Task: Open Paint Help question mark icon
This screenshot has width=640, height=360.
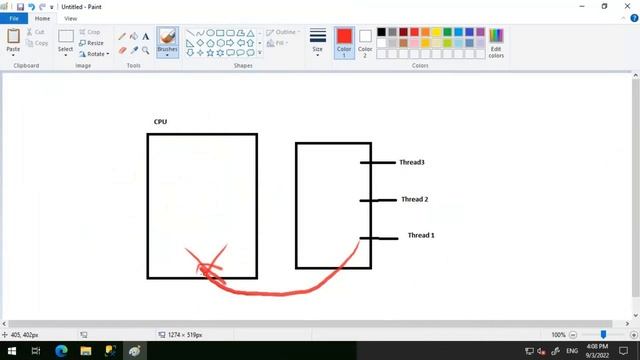Action: (x=634, y=18)
